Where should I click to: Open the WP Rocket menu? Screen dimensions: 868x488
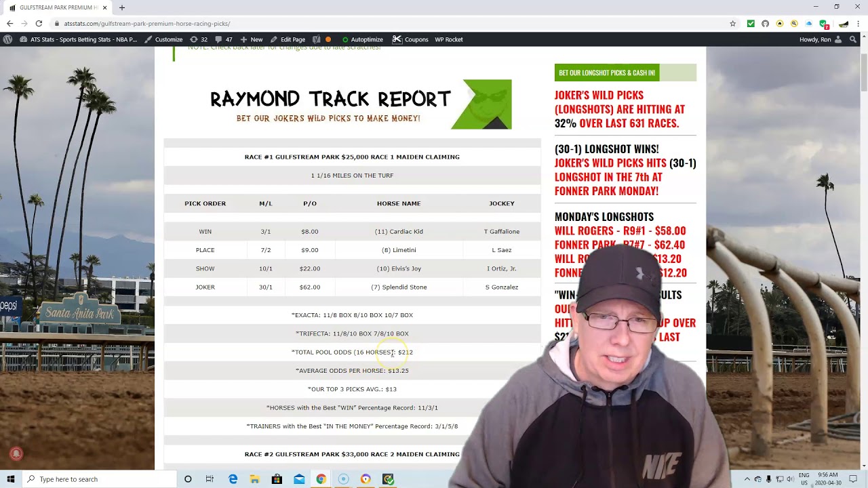click(449, 39)
